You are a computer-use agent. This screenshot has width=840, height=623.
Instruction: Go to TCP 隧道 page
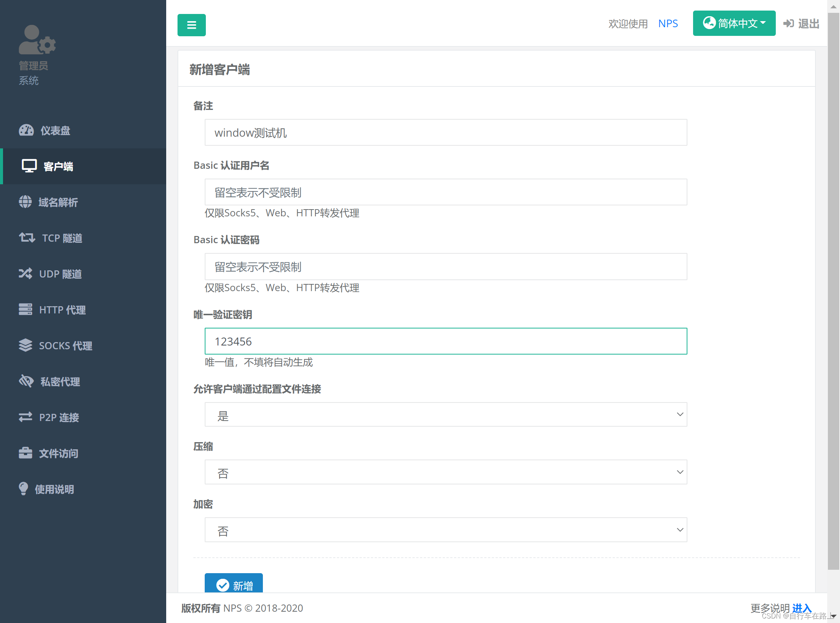83,238
